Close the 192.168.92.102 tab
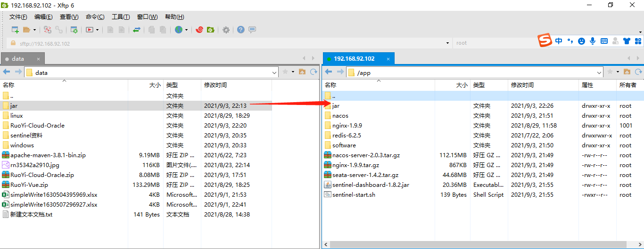Viewport: 644px width, 249px height. [388, 58]
